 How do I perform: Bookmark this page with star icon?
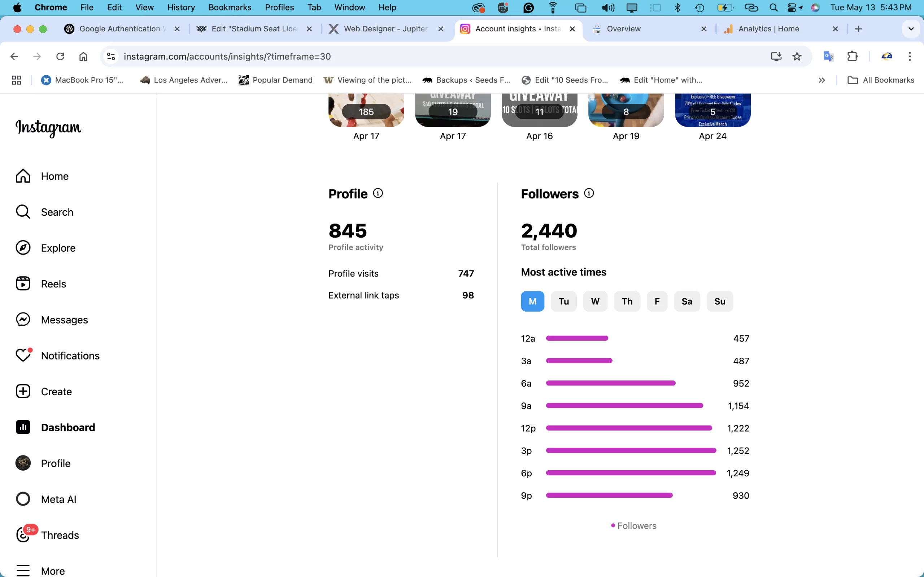[x=797, y=57]
